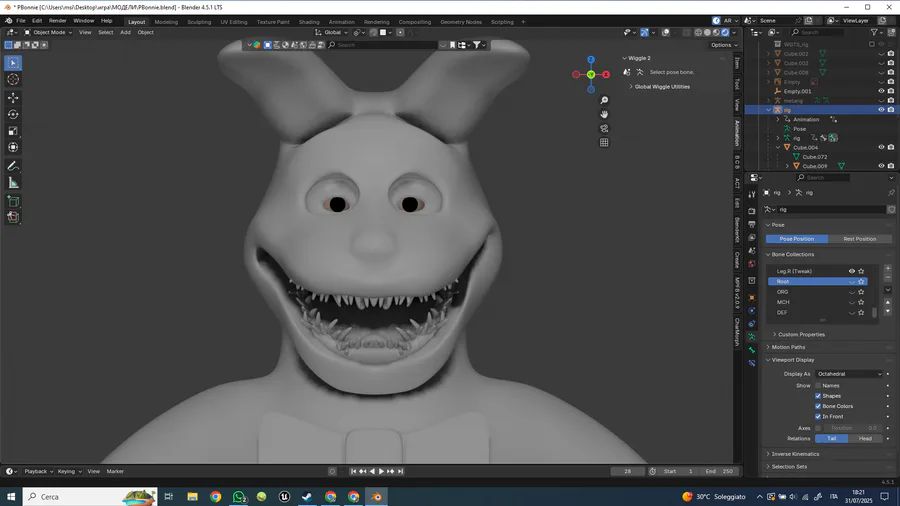Viewport: 900px width, 506px height.
Task: Open the Bone Constraints properties tab icon
Action: pyautogui.click(x=752, y=363)
